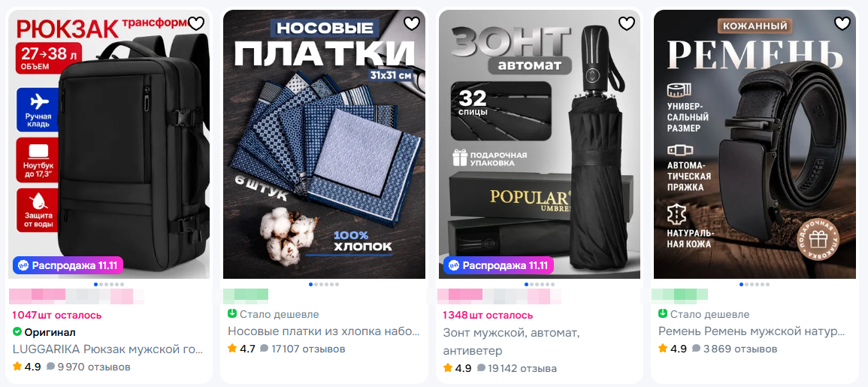Open Ремень мужской product title link
Screen dimensions: 868x387
pyautogui.click(x=752, y=331)
